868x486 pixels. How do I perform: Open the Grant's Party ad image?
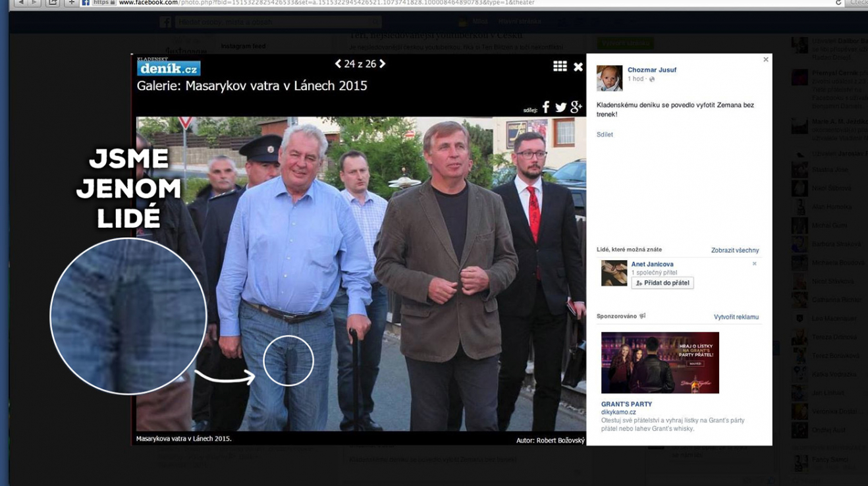(x=660, y=363)
